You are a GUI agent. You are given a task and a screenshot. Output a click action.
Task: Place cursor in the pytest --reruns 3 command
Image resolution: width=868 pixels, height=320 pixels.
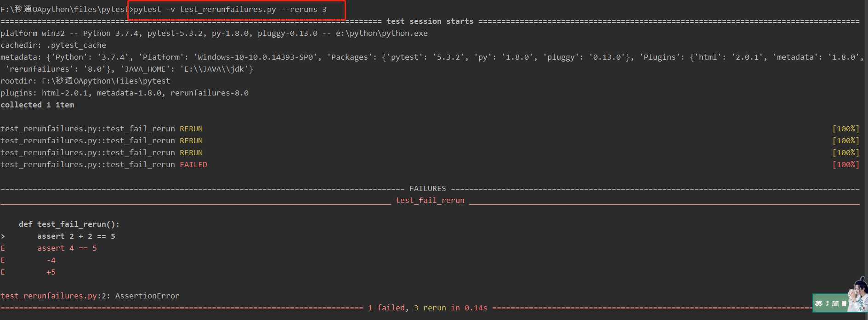(230, 9)
